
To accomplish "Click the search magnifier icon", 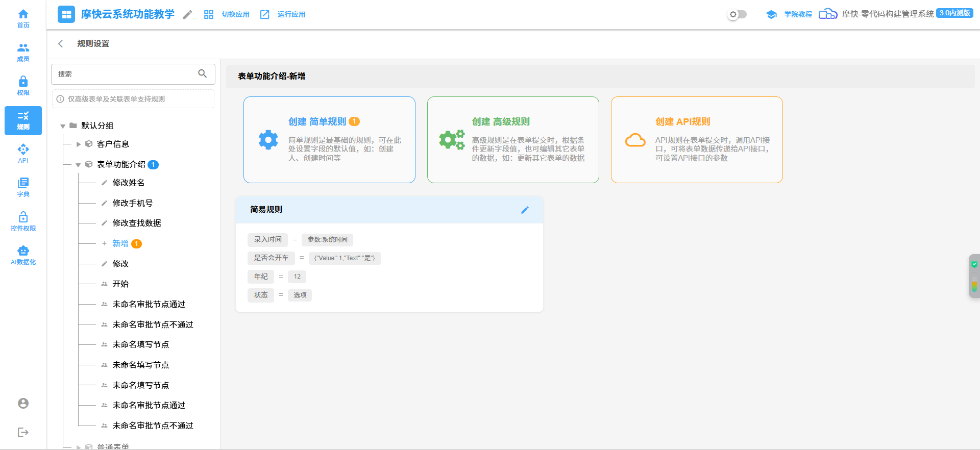I will tap(203, 74).
